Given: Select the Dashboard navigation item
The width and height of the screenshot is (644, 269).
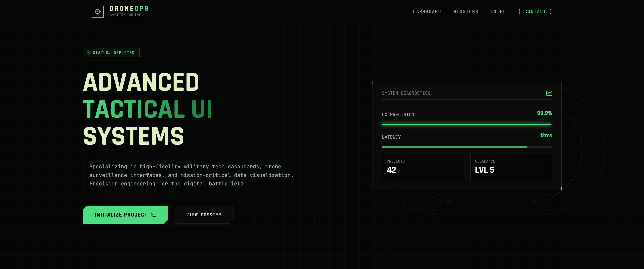Looking at the screenshot, I should pos(427,11).
